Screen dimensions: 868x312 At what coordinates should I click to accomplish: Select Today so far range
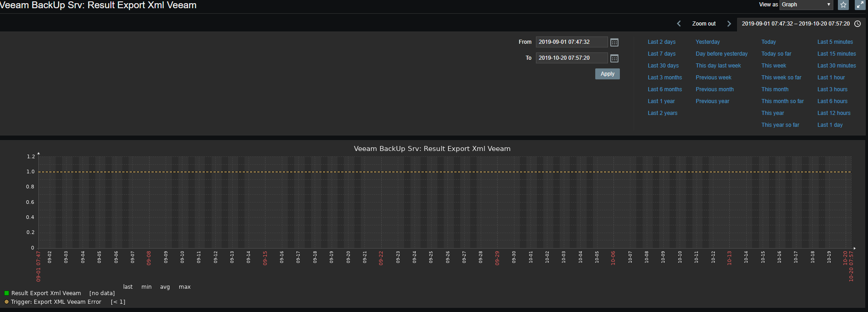(776, 54)
